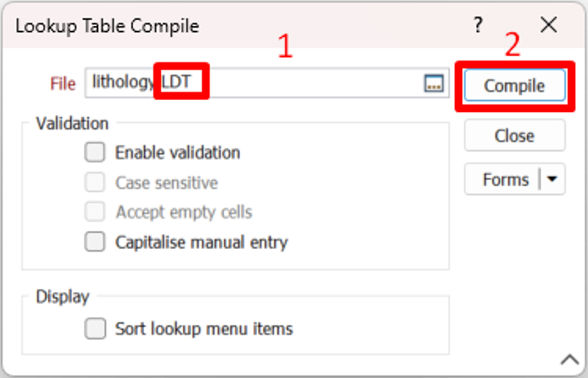The height and width of the screenshot is (378, 588).
Task: Toggle Sort lookup menu items checkbox
Action: click(95, 329)
